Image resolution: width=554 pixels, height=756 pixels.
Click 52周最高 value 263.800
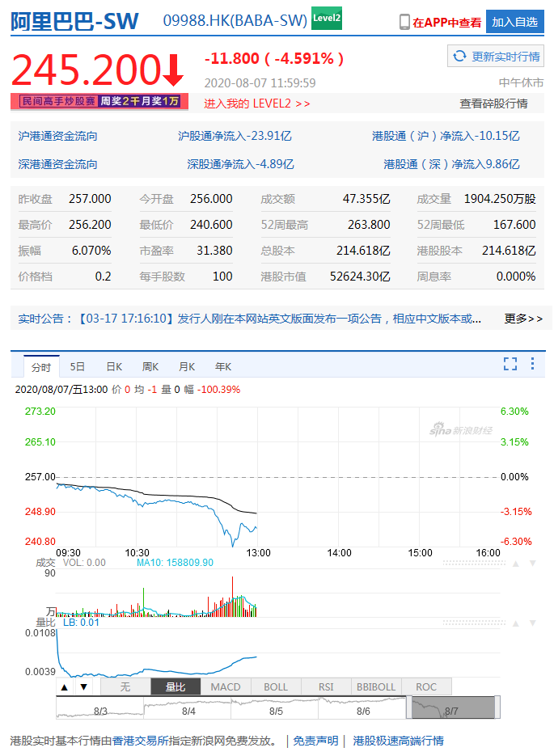pos(369,225)
